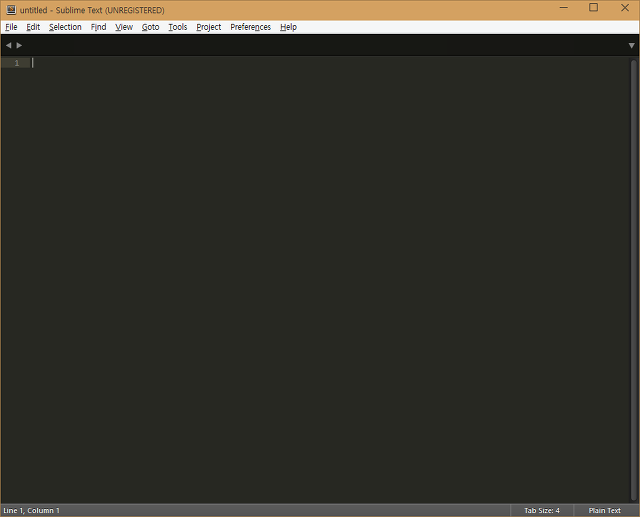Click the vertical scrollbar

pos(633,280)
